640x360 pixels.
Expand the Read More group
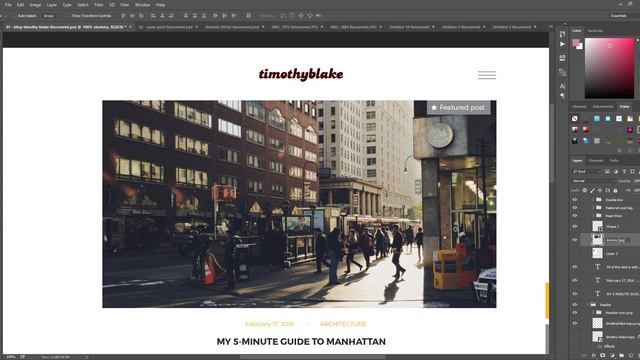coord(593,216)
